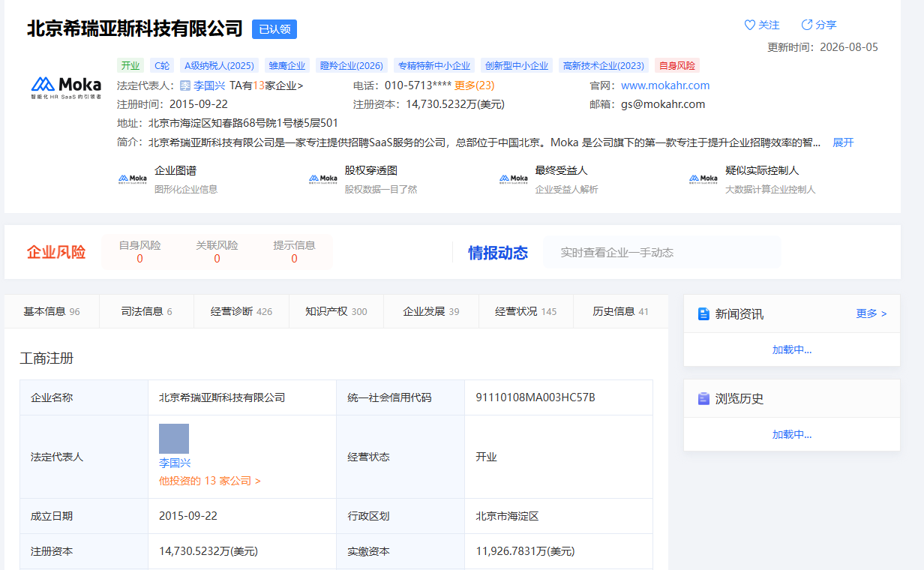Image resolution: width=924 pixels, height=570 pixels.
Task: Click the 自身风险 count under 企业风险
Action: 139,259
